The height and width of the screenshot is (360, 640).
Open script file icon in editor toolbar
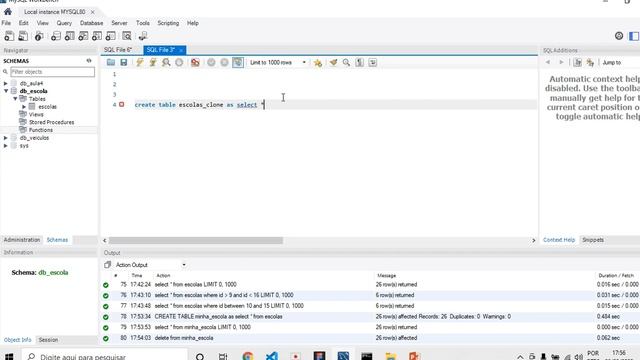point(111,62)
